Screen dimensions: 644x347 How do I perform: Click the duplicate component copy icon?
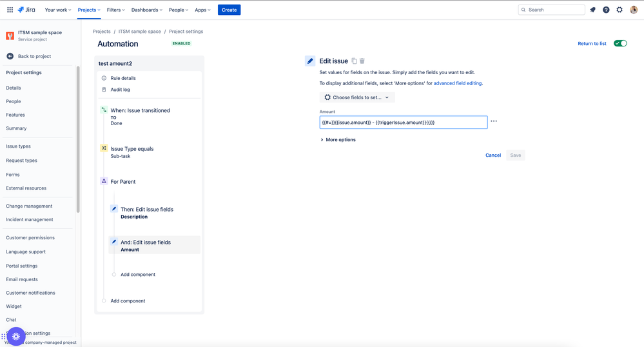[x=354, y=61]
